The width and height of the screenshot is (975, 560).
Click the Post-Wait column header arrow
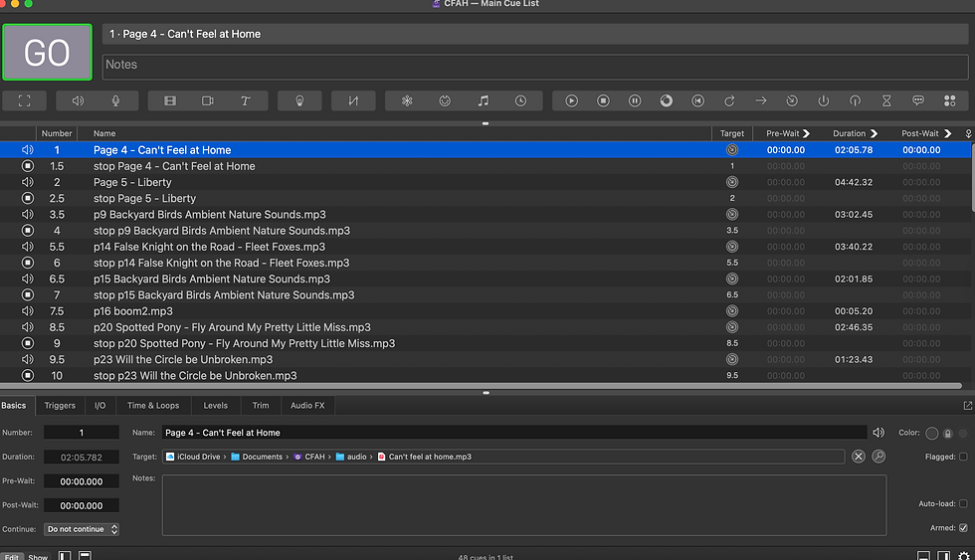[947, 133]
